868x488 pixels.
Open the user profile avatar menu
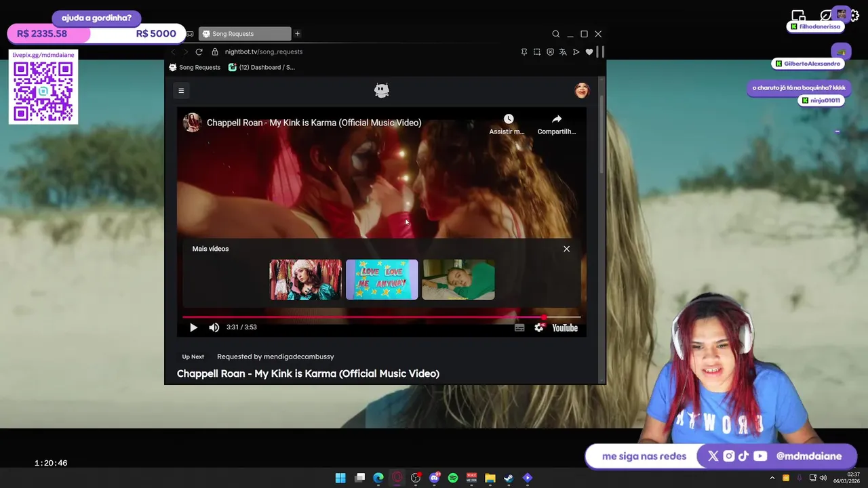pyautogui.click(x=582, y=90)
